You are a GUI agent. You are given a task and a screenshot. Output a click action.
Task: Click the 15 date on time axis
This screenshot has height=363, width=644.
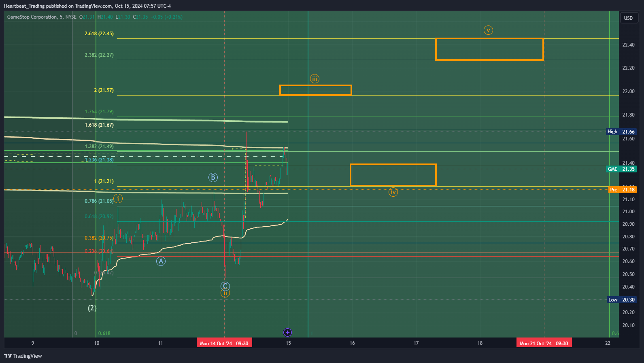[288, 343]
